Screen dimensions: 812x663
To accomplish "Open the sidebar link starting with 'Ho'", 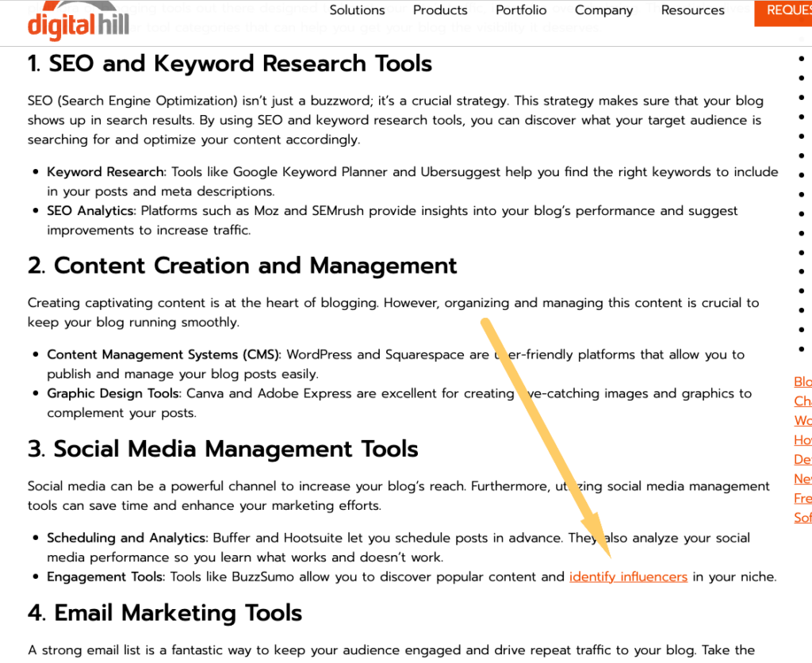I will [x=802, y=440].
